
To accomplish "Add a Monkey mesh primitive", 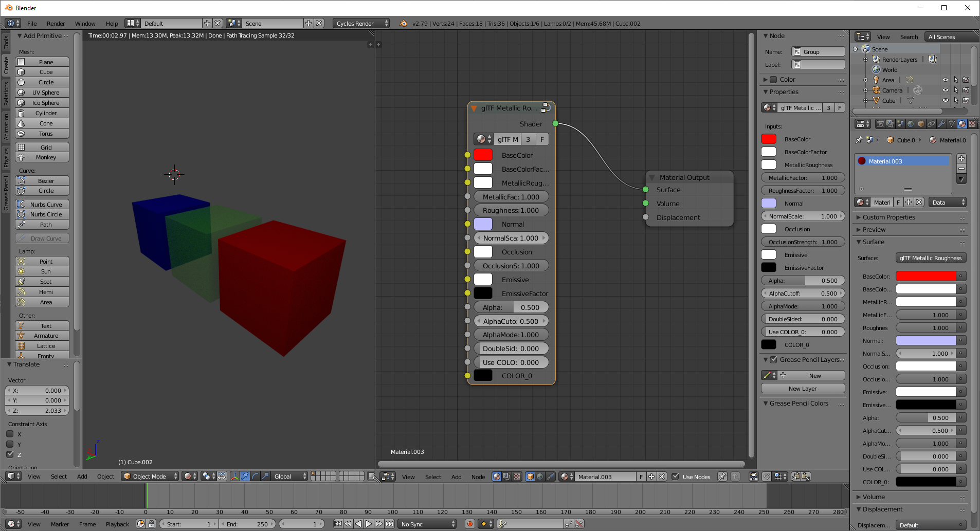I will click(x=42, y=157).
